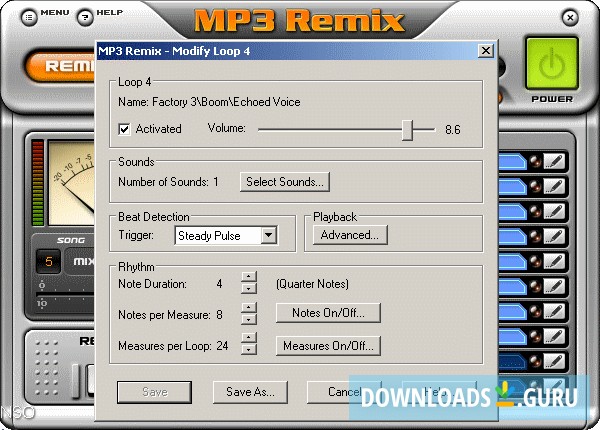
Task: Click the pencil edit icon in eighth loop row
Action: 554,336
